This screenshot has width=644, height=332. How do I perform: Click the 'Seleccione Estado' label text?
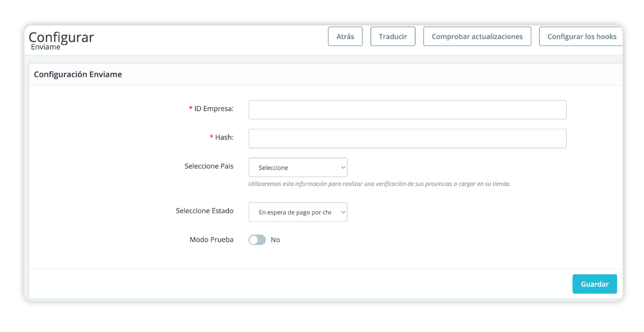[x=204, y=211]
